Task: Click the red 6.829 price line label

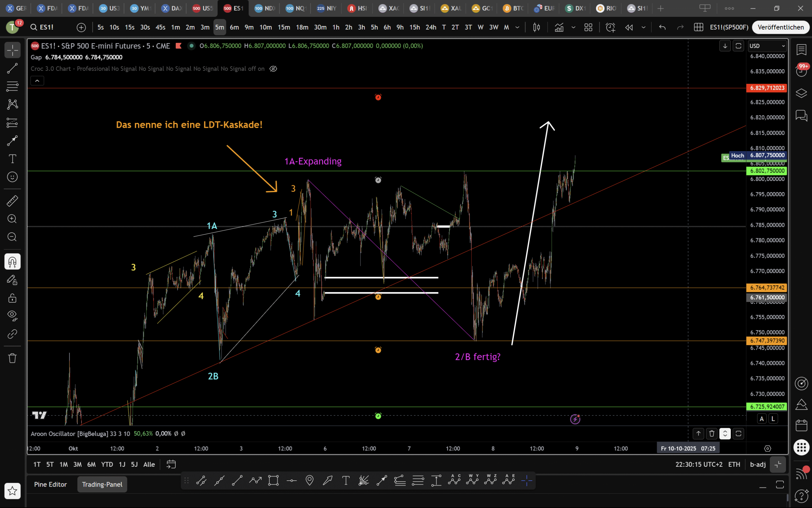Action: point(767,88)
